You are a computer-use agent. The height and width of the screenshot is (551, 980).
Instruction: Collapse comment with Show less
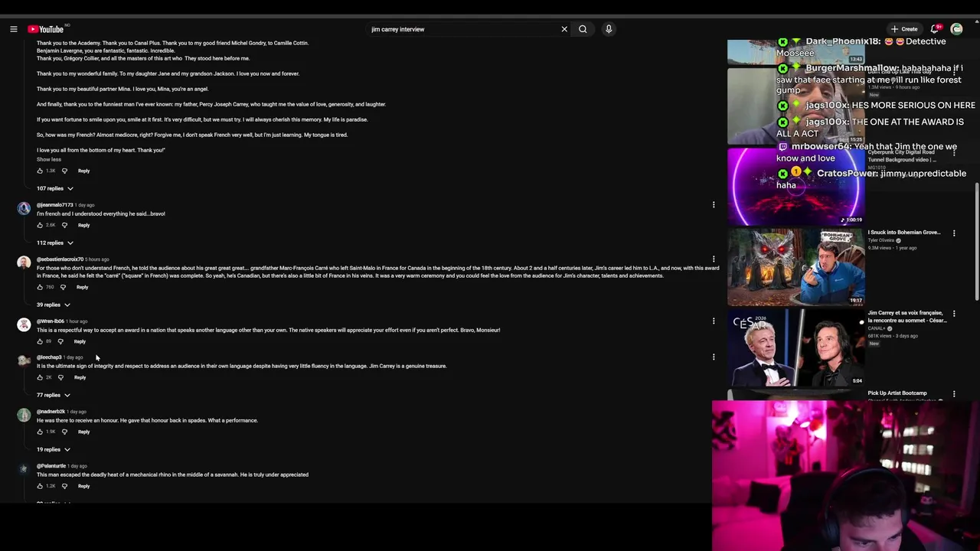coord(48,159)
